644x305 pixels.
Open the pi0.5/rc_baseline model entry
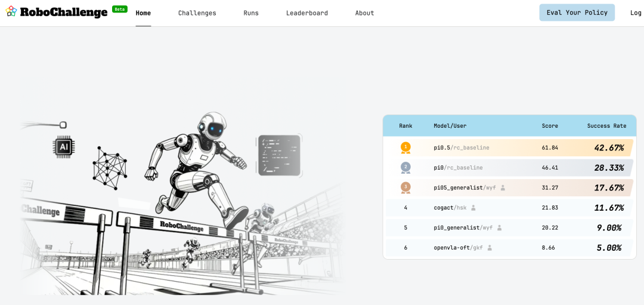click(462, 147)
